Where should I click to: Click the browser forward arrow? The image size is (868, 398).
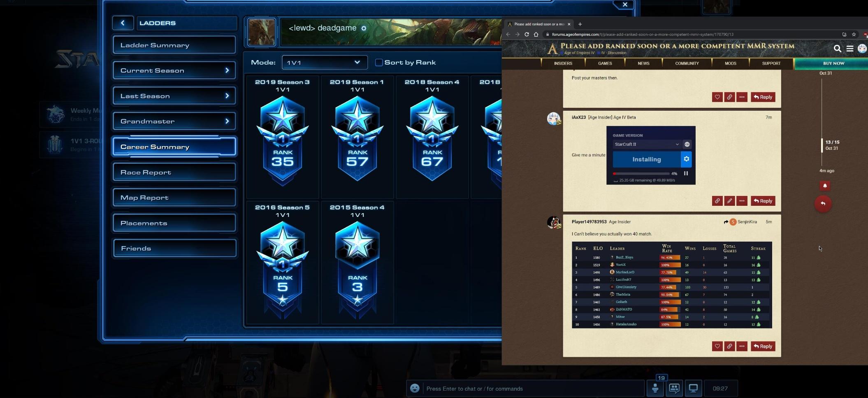(x=518, y=35)
